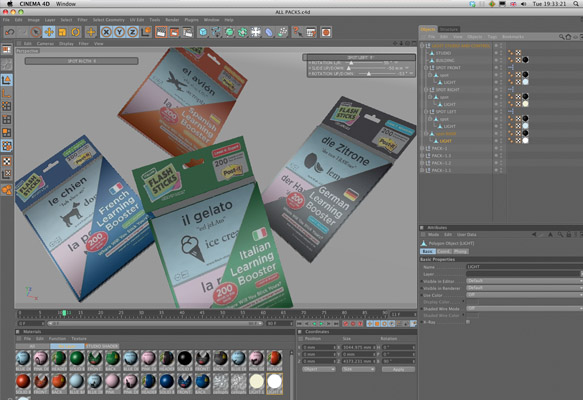Viewport: 583px width, 400px height.
Task: Open the Visible in Editor dropdown
Action: (x=524, y=281)
